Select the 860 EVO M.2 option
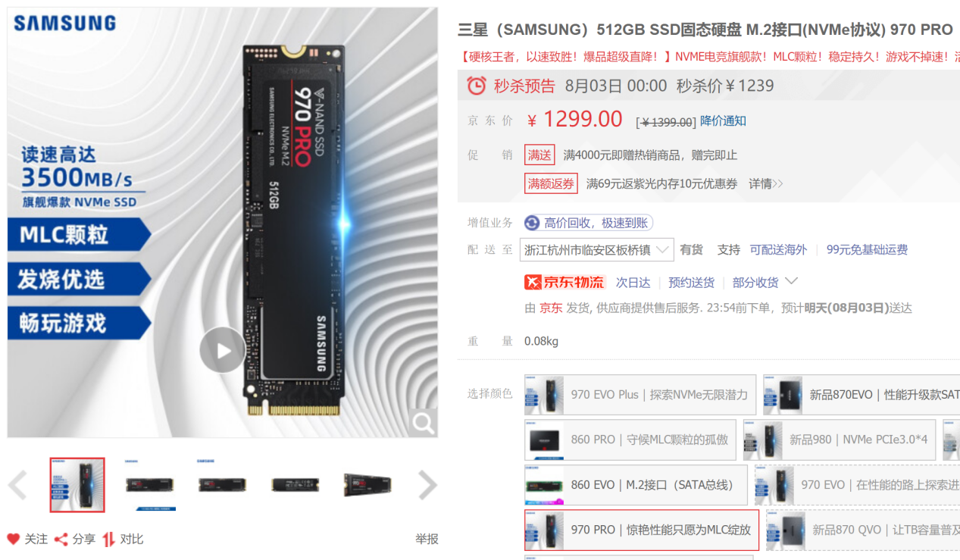This screenshot has width=960, height=560. (636, 485)
